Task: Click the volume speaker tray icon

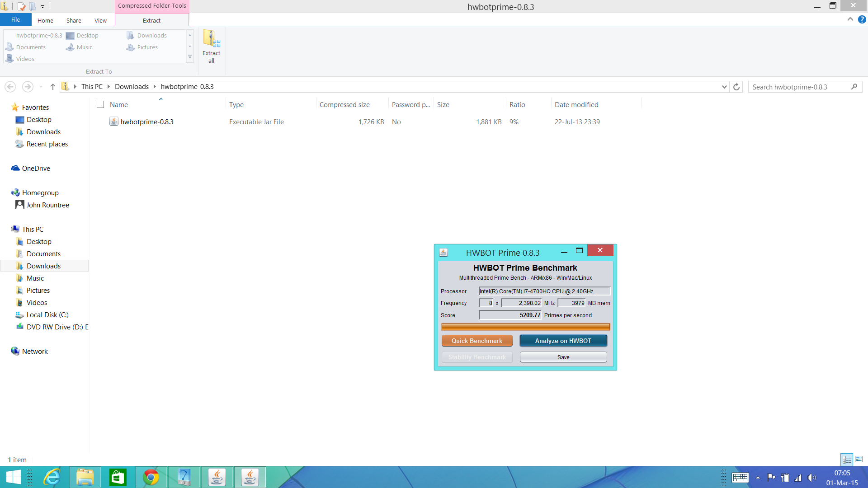Action: tap(812, 478)
